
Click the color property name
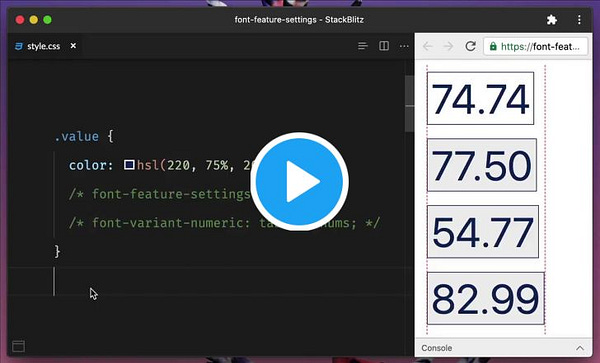coord(88,165)
